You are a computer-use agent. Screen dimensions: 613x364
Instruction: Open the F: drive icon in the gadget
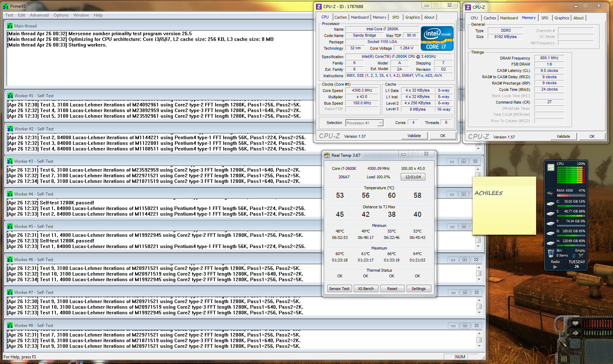click(550, 223)
